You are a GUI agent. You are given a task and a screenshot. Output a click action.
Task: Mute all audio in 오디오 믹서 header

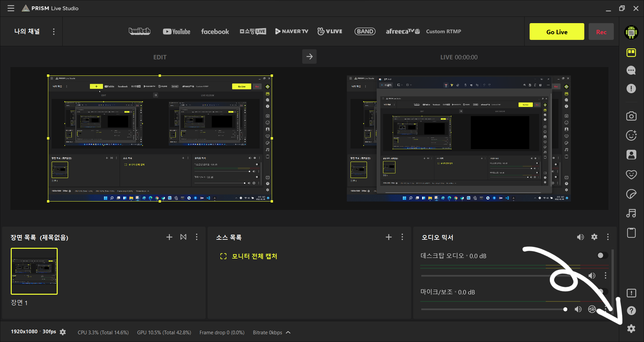click(580, 237)
